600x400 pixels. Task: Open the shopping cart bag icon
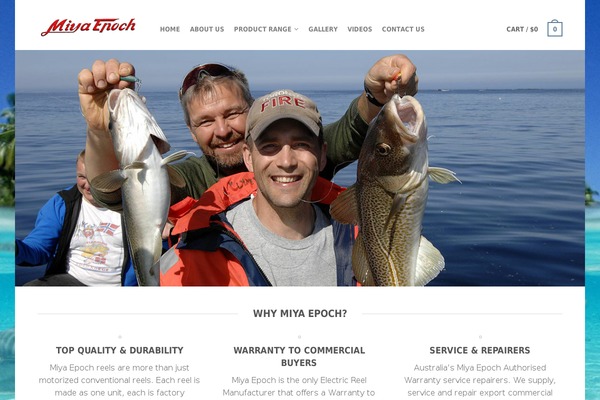pyautogui.click(x=555, y=28)
